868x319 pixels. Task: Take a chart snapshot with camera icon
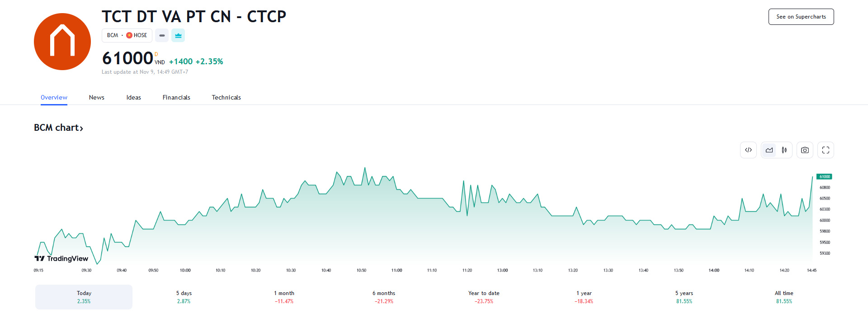(x=805, y=150)
